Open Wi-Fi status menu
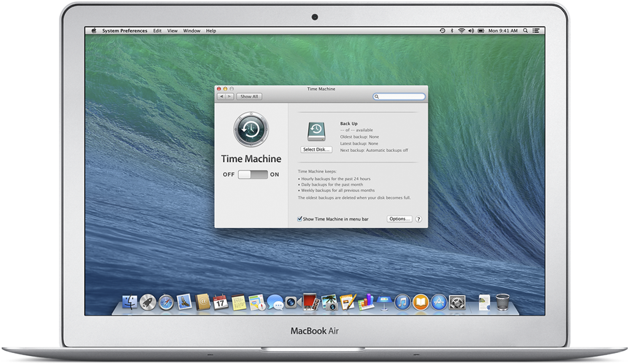 [x=461, y=31]
